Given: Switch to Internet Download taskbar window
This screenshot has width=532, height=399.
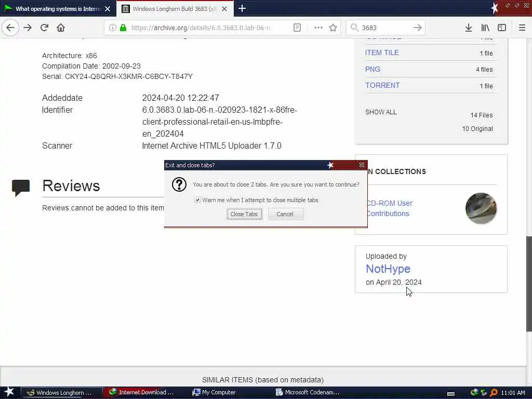Looking at the screenshot, I should [141, 393].
